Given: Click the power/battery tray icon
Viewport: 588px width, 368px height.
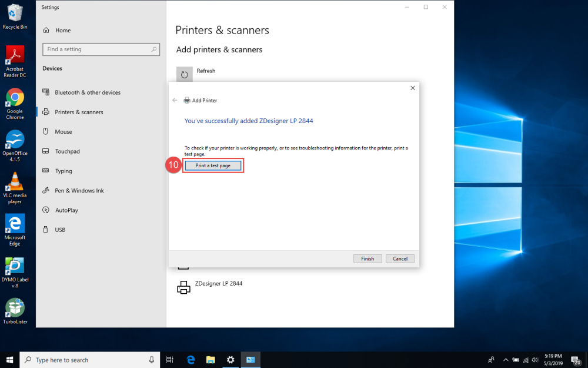Looking at the screenshot, I should point(516,360).
